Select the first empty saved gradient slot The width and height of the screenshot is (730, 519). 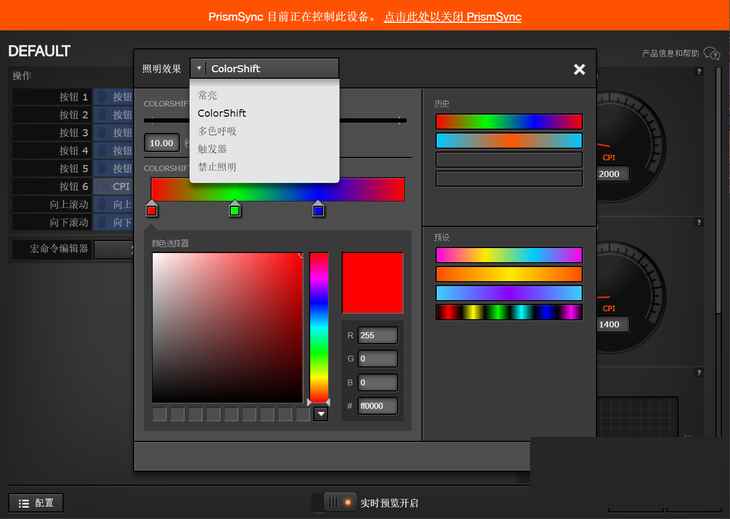[x=509, y=160]
